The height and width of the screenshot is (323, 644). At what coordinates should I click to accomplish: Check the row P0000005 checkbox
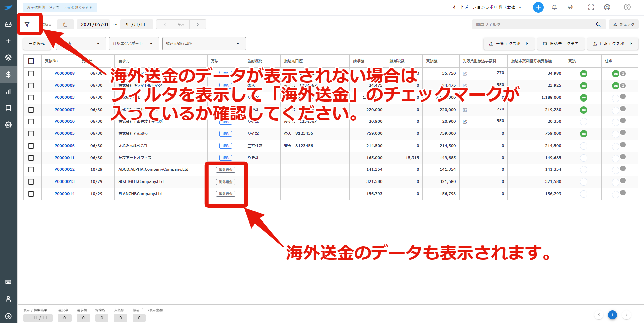coord(31,134)
